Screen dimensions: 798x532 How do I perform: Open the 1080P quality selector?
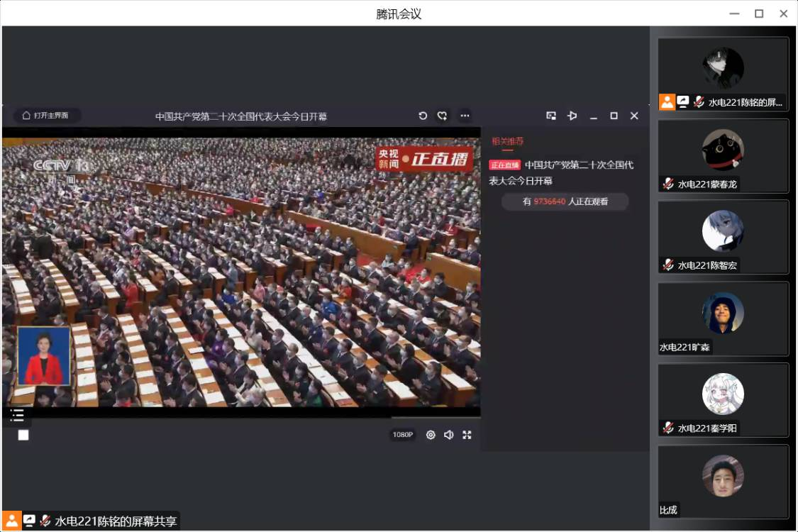(403, 435)
